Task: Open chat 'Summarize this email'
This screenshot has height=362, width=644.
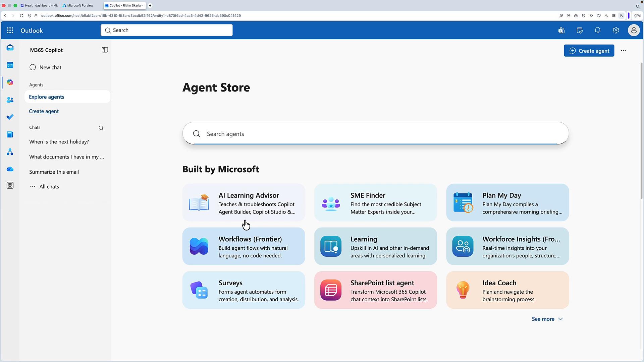Action: click(x=54, y=172)
